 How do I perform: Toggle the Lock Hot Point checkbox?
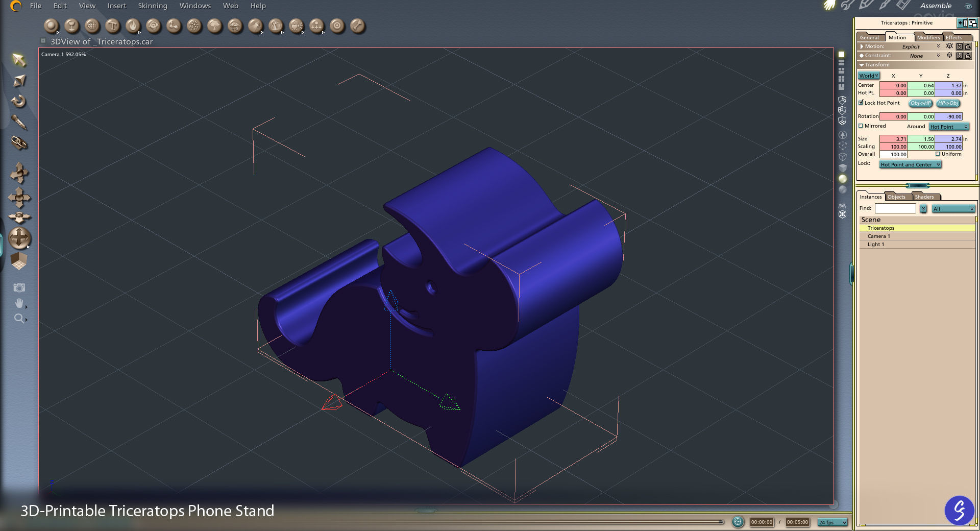coord(861,103)
